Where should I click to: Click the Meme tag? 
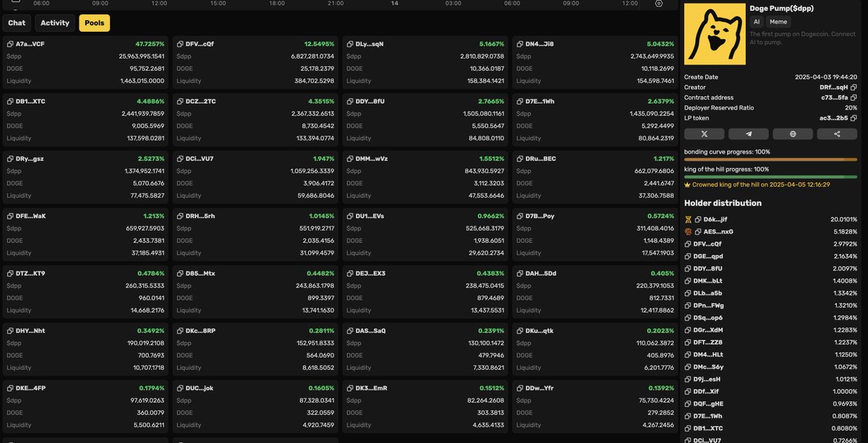coord(778,22)
